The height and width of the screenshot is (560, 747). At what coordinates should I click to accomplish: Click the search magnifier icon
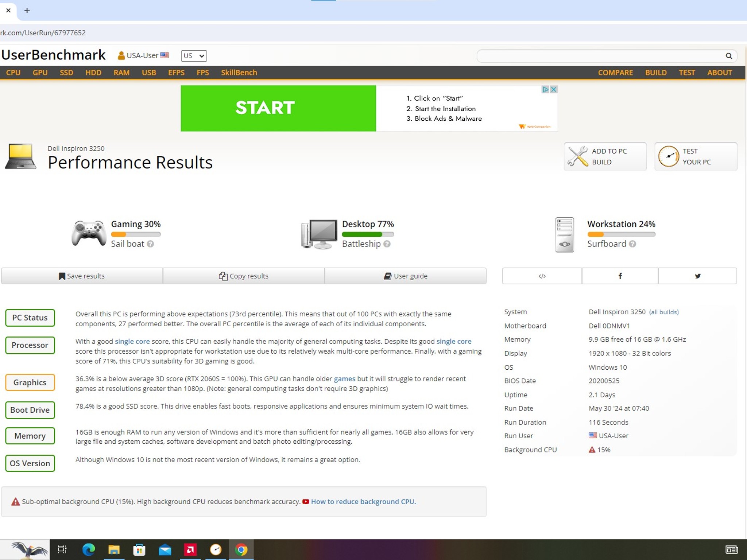(728, 56)
